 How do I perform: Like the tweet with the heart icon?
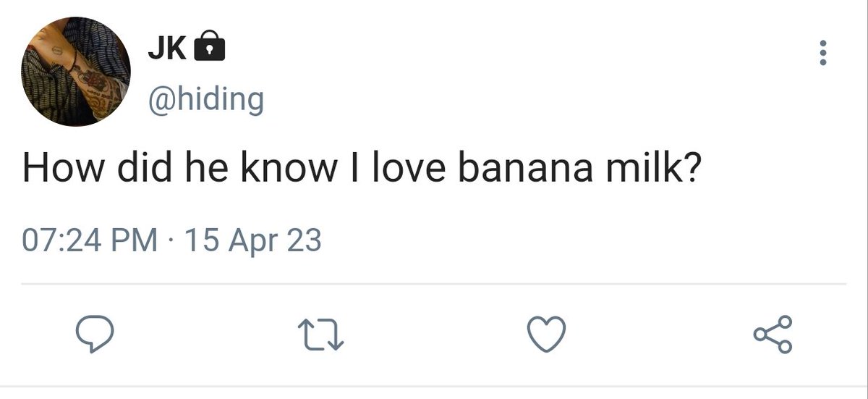544,335
